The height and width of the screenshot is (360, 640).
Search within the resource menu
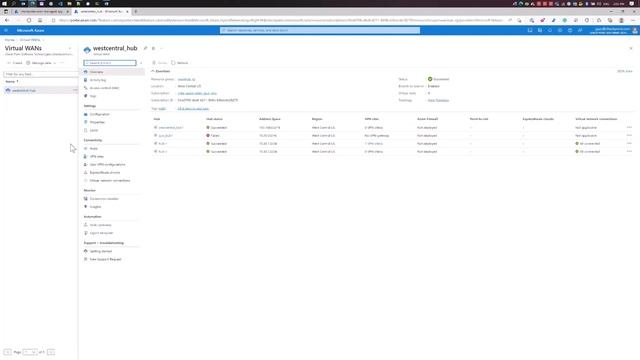(110, 63)
